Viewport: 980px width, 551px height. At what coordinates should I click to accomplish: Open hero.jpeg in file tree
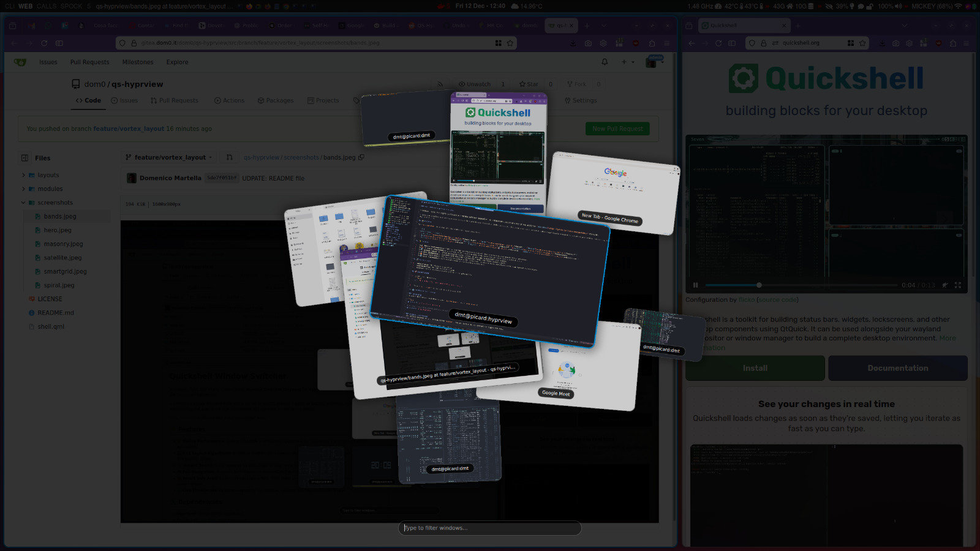click(x=58, y=230)
